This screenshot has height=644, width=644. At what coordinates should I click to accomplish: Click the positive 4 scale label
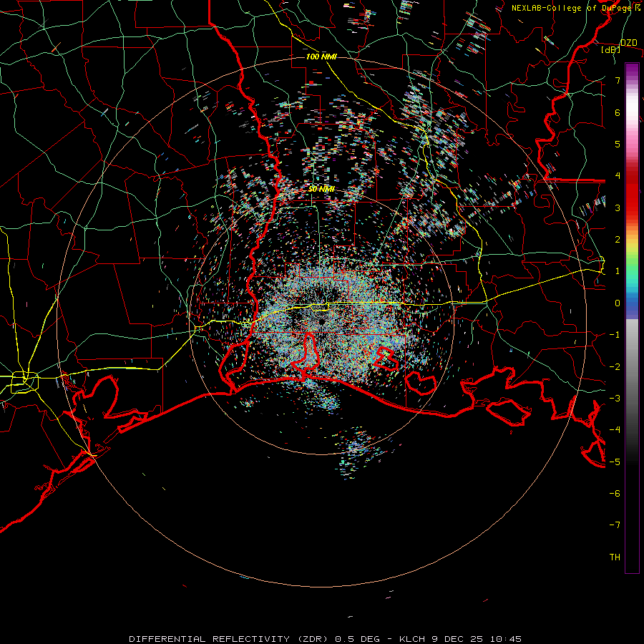pyautogui.click(x=618, y=176)
